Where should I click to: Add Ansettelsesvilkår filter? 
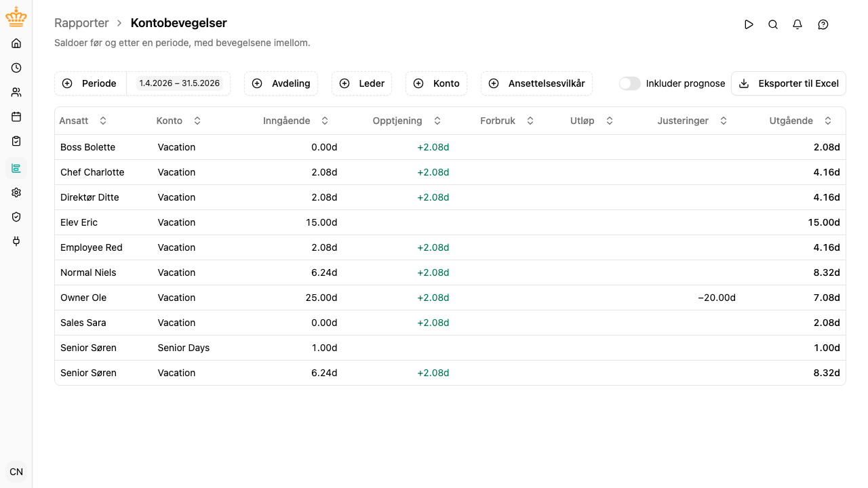pyautogui.click(x=536, y=83)
